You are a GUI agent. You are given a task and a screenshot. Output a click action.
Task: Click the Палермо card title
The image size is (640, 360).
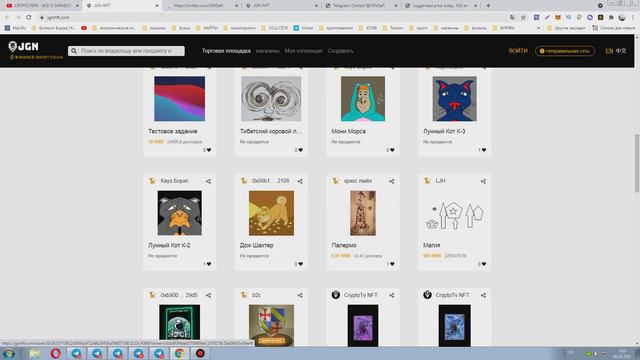point(344,245)
